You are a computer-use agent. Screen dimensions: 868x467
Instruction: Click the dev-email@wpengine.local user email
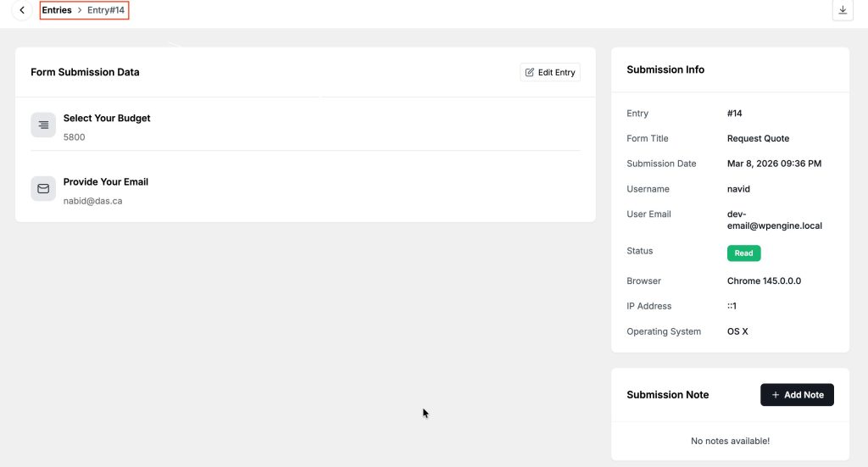(x=775, y=220)
